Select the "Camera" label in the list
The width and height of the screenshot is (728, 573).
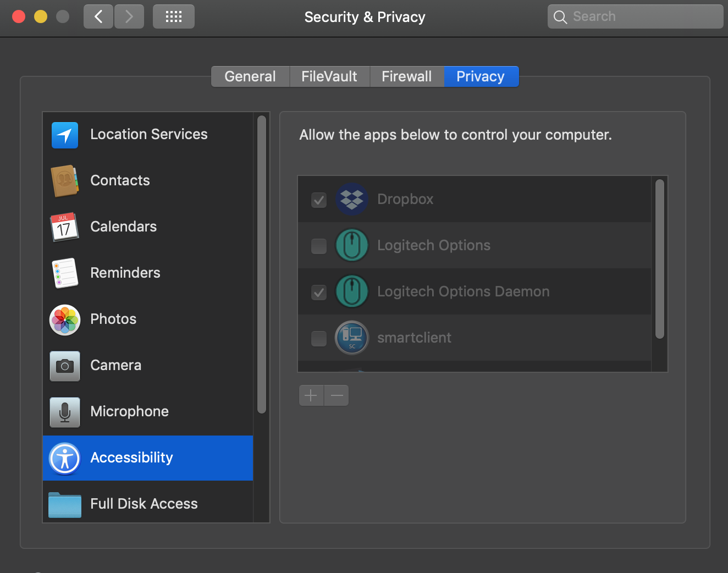116,365
